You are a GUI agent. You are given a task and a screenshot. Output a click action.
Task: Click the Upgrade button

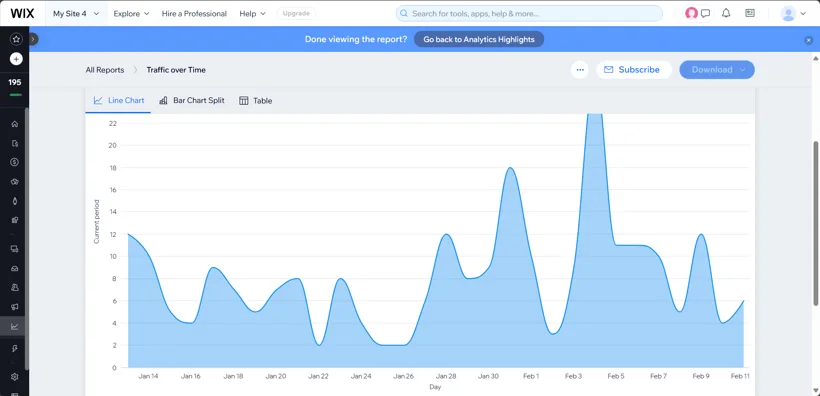296,14
